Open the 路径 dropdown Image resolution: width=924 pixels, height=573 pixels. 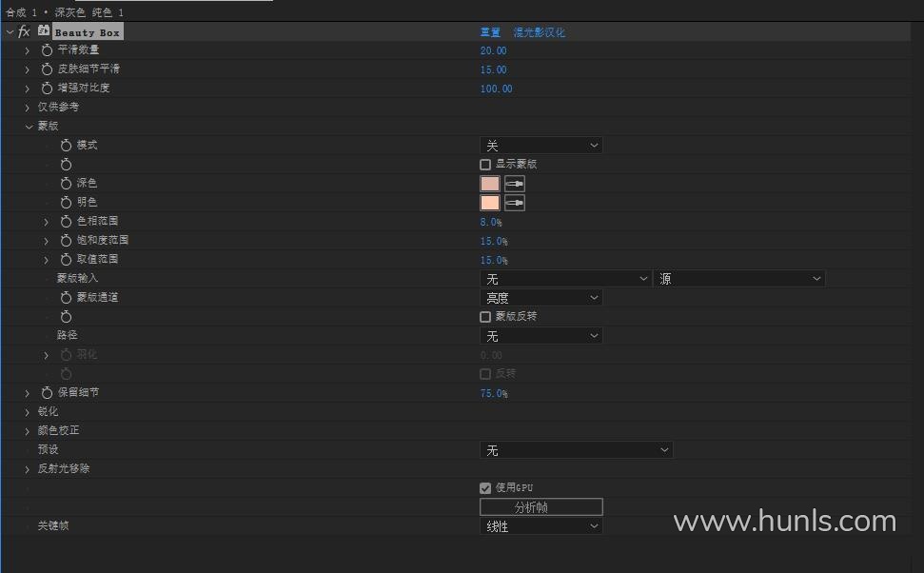(x=541, y=336)
